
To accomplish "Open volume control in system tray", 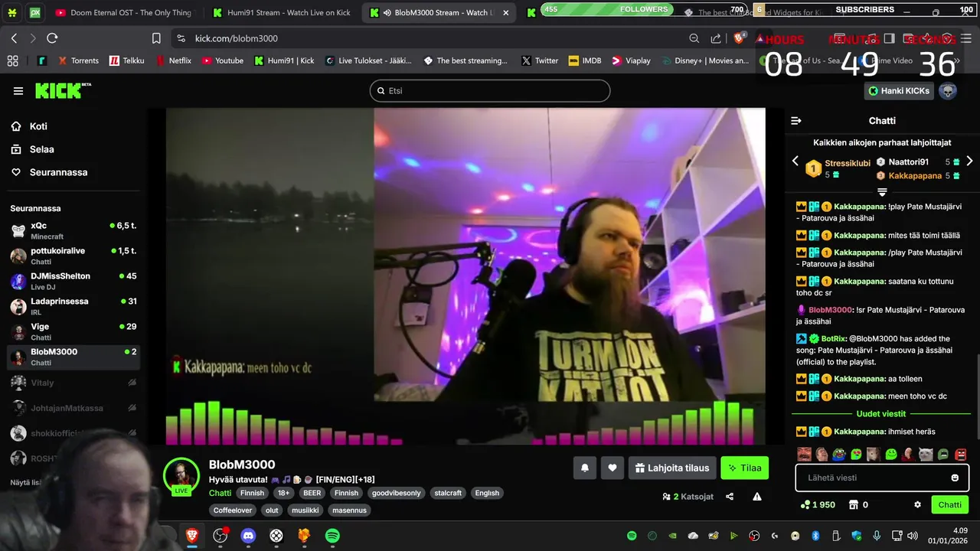I will (912, 536).
